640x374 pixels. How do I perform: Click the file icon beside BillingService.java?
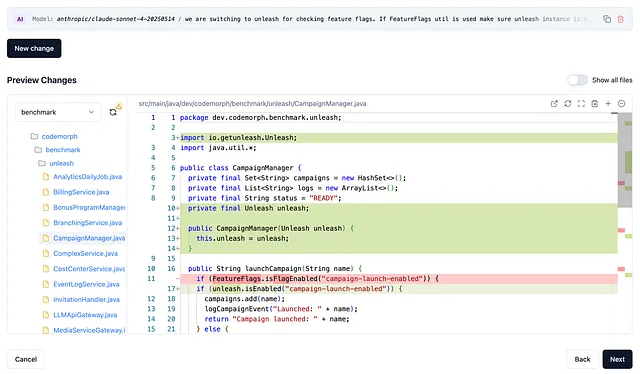46,192
